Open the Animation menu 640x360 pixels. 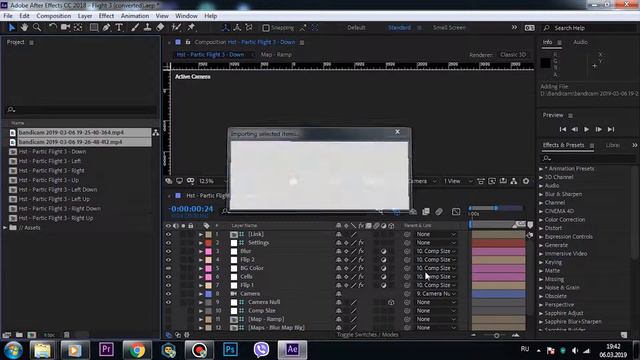135,16
